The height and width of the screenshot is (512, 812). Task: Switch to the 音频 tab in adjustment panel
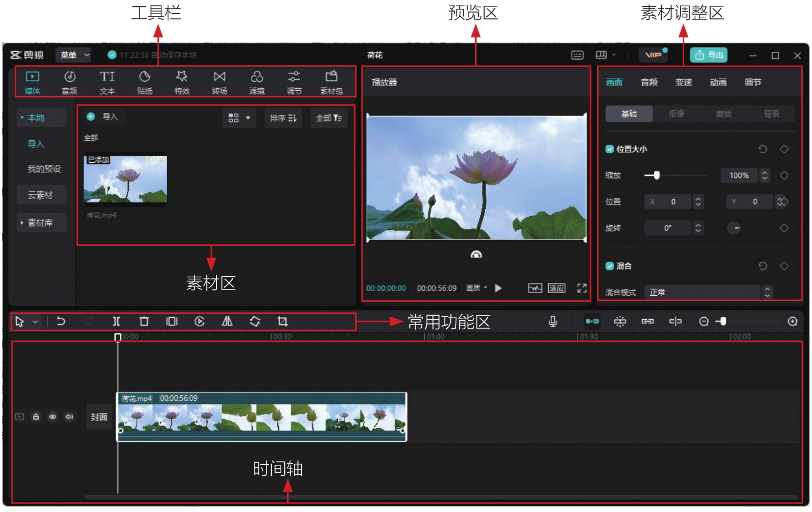tap(649, 82)
